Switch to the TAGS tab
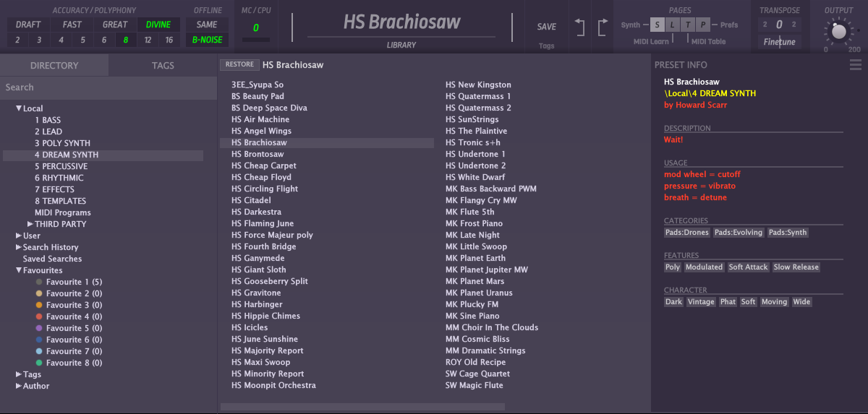Viewport: 868px width, 414px height. point(163,65)
